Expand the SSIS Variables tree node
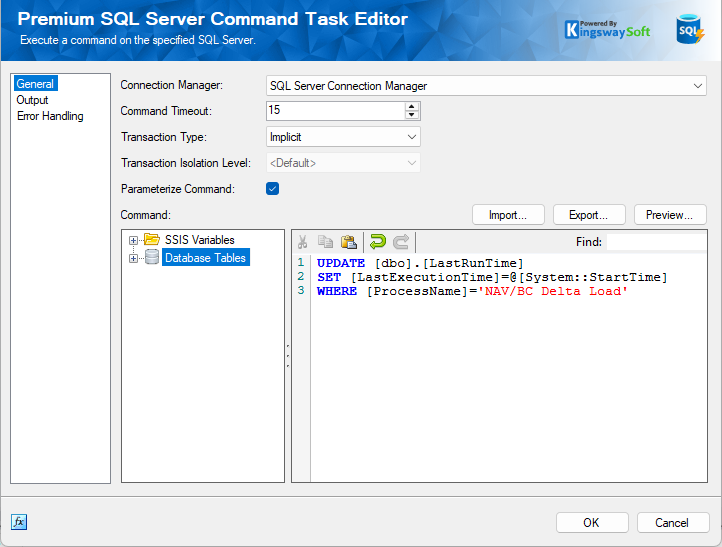Image resolution: width=722 pixels, height=547 pixels. [x=133, y=240]
